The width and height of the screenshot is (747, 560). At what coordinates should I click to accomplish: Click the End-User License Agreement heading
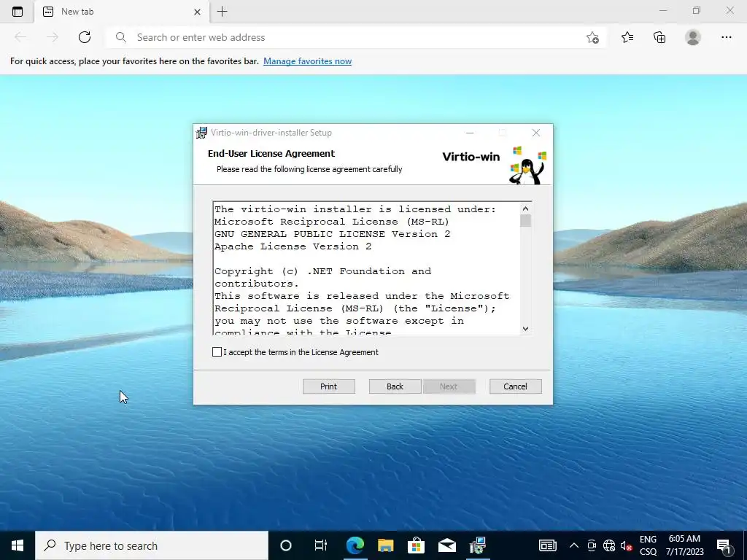pos(271,153)
